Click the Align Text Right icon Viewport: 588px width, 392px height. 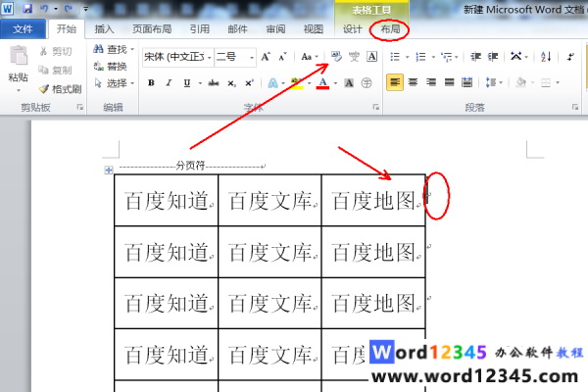coord(431,82)
